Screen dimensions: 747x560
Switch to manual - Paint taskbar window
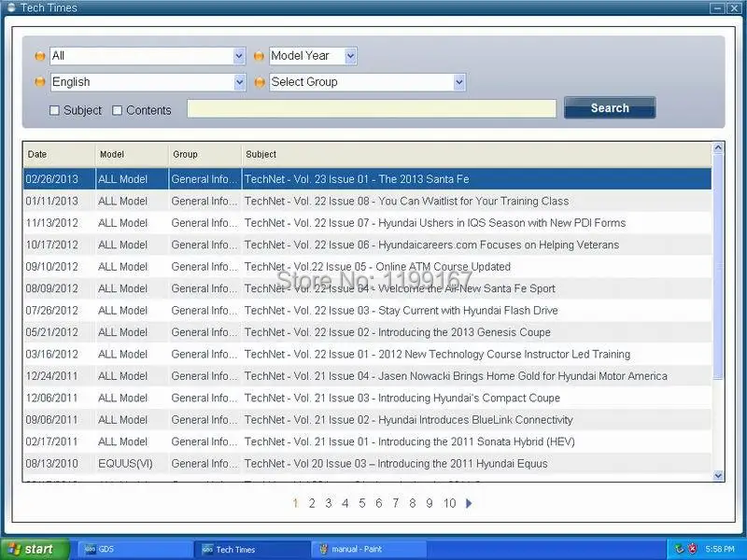(369, 549)
